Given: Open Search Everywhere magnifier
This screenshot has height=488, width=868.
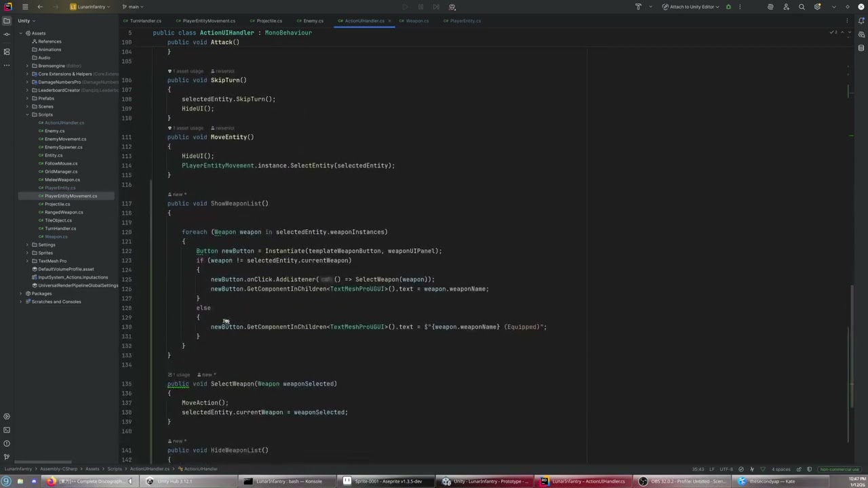Looking at the screenshot, I should tap(802, 7).
